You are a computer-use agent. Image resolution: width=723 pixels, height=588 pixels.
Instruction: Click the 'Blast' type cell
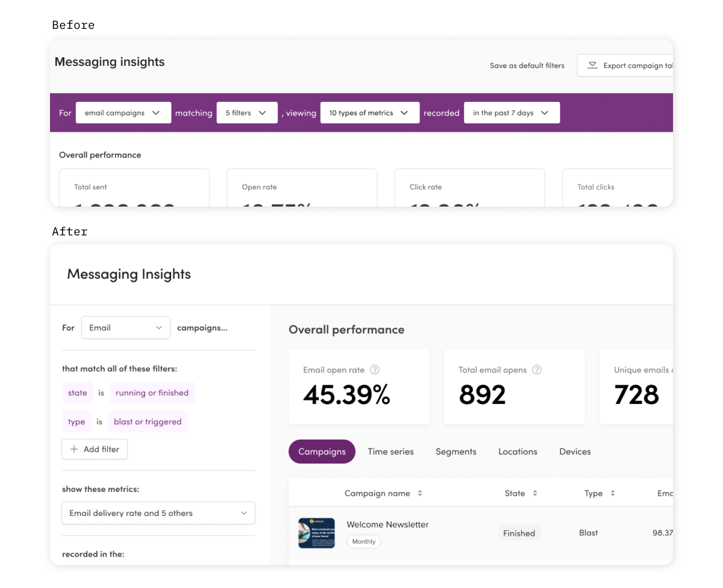[588, 533]
